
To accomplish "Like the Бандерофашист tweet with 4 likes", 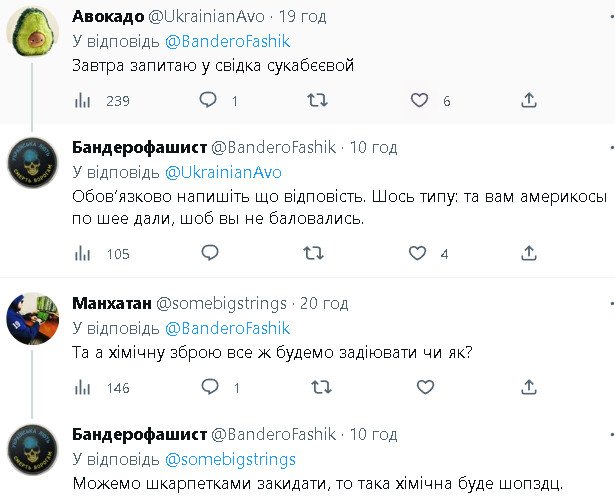I will tap(420, 254).
